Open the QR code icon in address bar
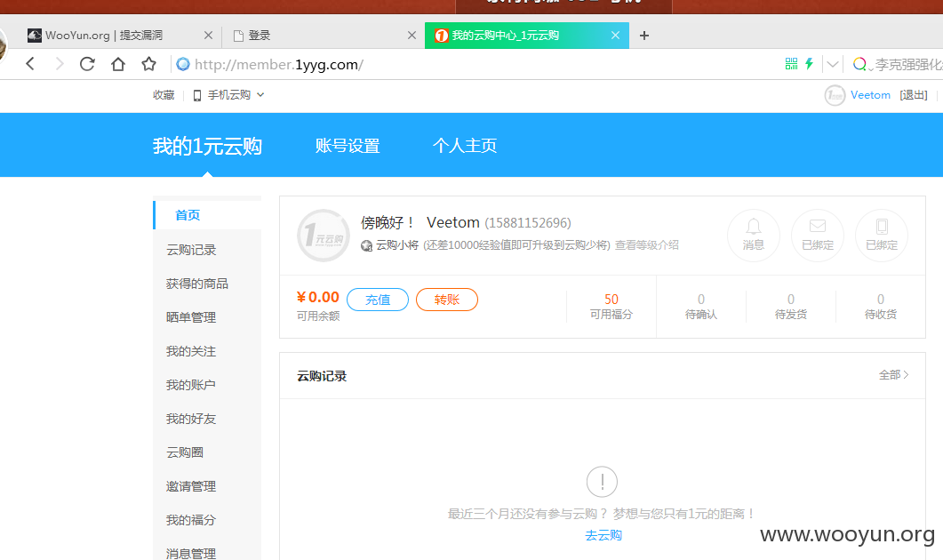Screen dimensions: 943x560 [x=791, y=64]
